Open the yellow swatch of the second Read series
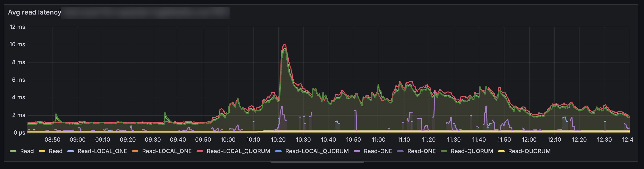This screenshot has width=644, height=169. (42, 151)
